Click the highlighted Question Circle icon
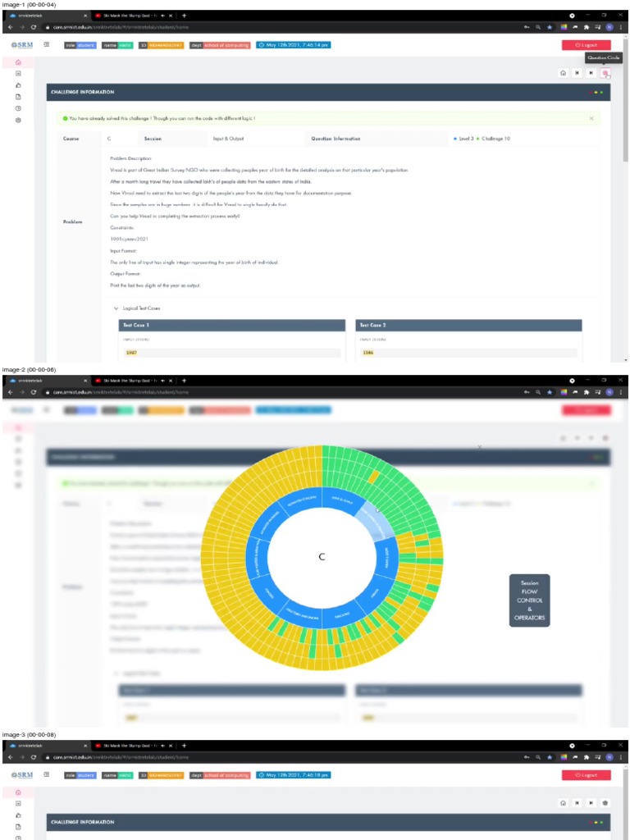This screenshot has height=840, width=630. tap(605, 73)
